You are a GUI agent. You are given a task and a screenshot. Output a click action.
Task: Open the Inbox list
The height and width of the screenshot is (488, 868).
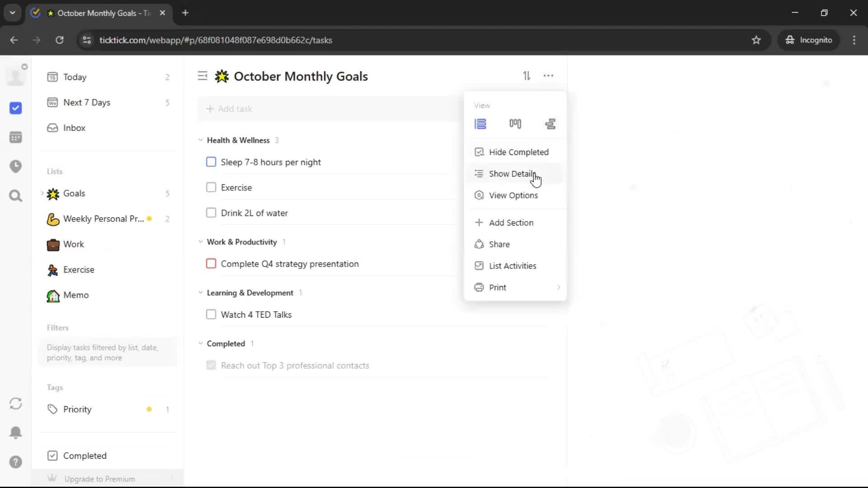pos(74,128)
